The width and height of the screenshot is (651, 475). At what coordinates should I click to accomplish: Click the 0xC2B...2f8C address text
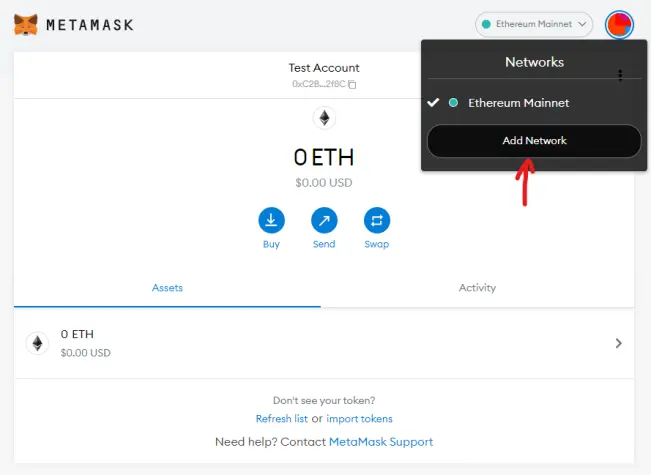318,84
